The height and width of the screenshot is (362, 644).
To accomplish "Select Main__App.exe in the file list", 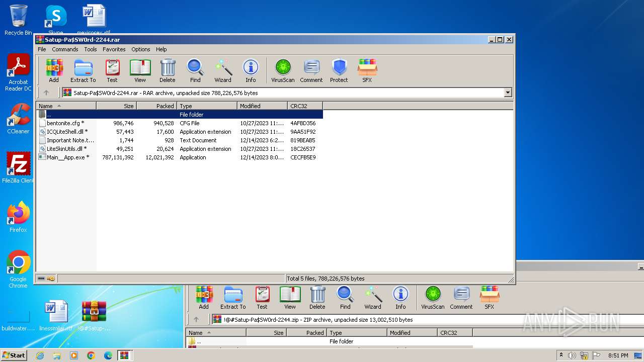I will 180,157.
